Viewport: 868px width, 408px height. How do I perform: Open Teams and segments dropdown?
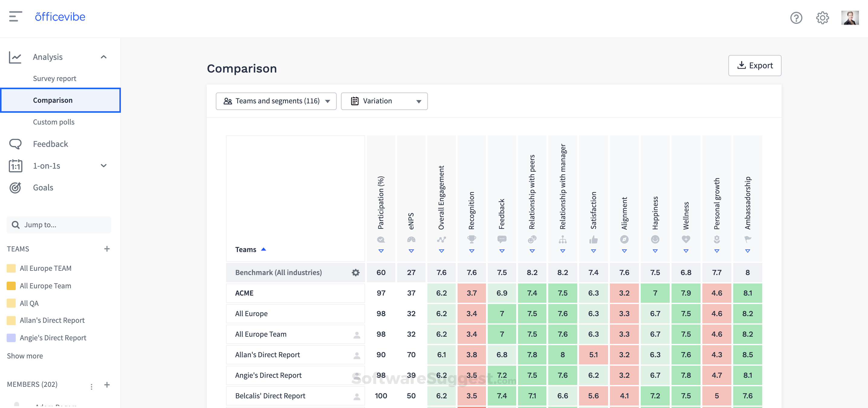click(x=276, y=101)
